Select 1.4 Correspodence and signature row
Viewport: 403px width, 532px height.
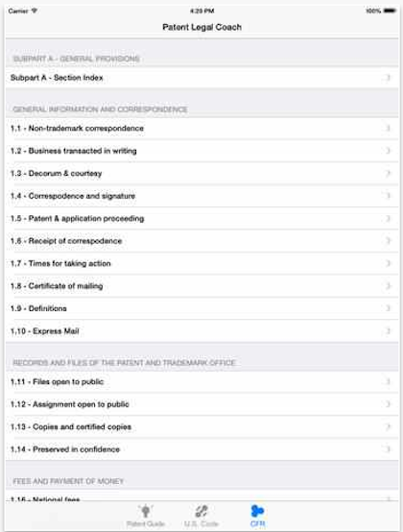click(x=201, y=196)
